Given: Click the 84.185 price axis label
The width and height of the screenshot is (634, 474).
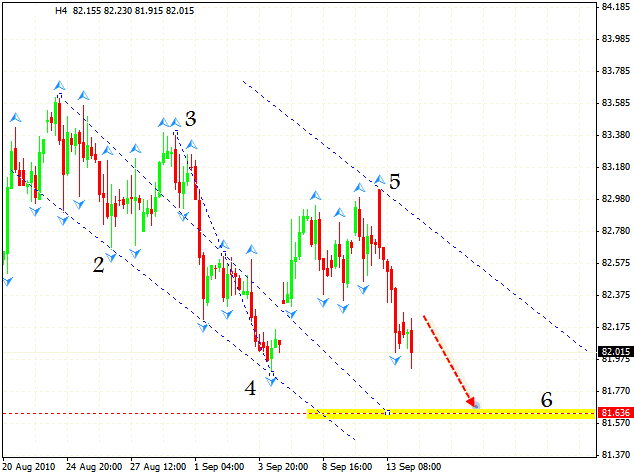Looking at the screenshot, I should coord(616,7).
